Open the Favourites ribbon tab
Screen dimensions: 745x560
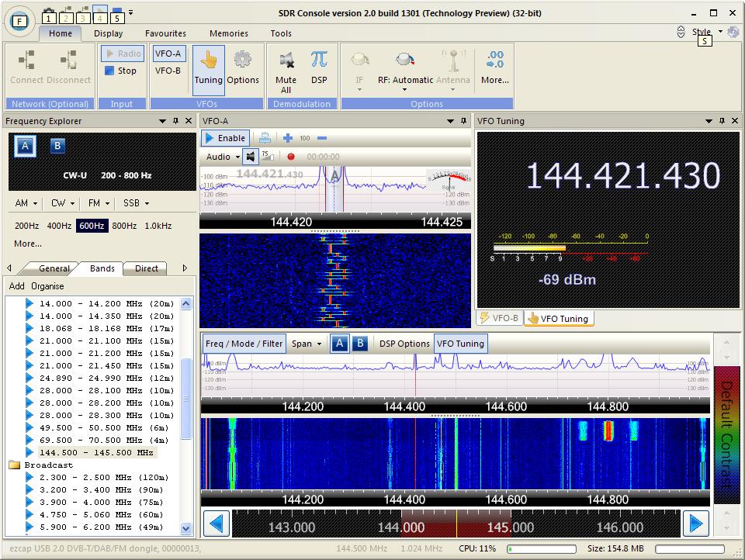point(165,33)
